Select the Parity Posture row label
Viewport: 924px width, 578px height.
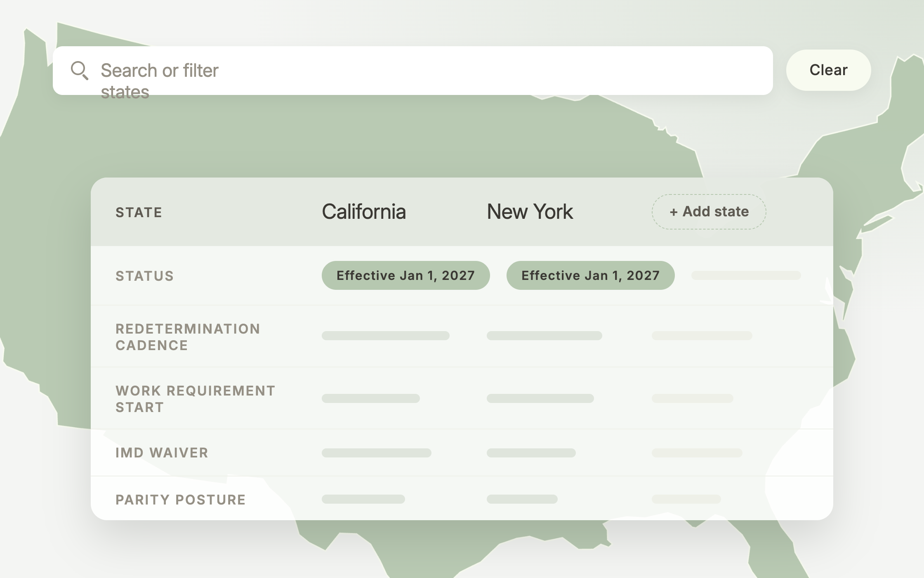[x=180, y=500]
